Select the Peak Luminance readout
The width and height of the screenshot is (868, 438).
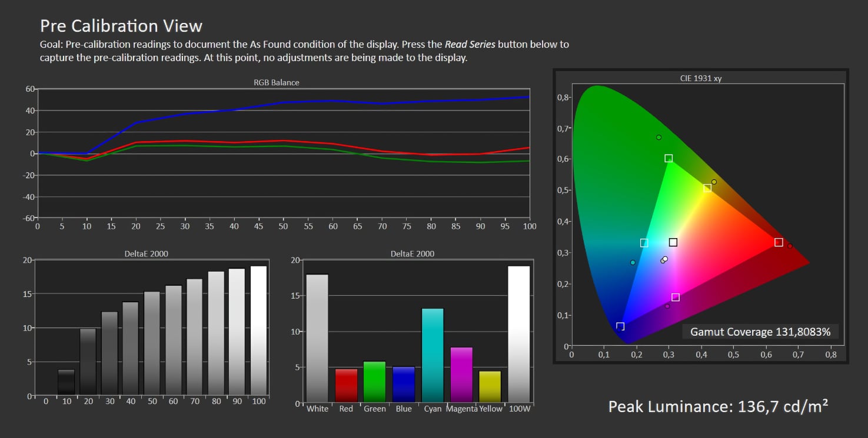point(718,406)
